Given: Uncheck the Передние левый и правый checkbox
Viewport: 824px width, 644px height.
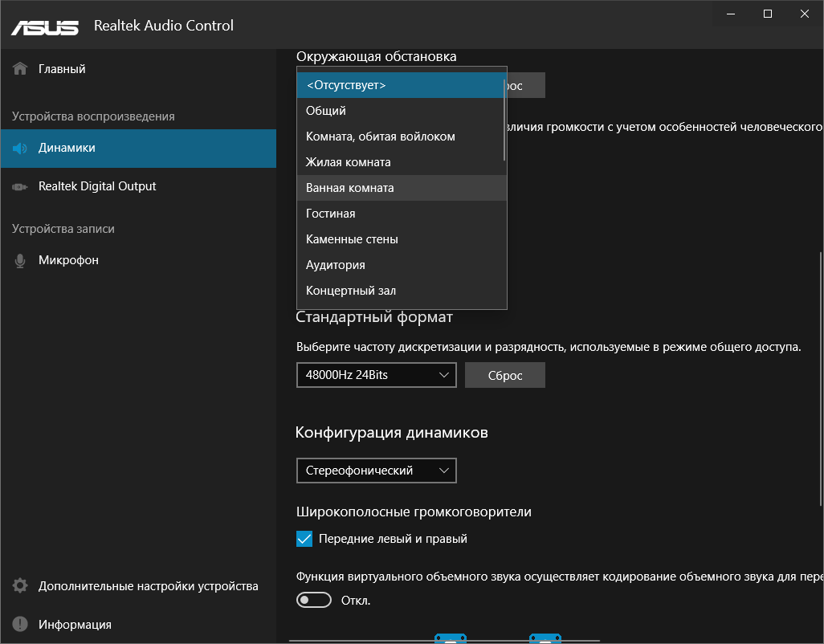Looking at the screenshot, I should pyautogui.click(x=304, y=539).
